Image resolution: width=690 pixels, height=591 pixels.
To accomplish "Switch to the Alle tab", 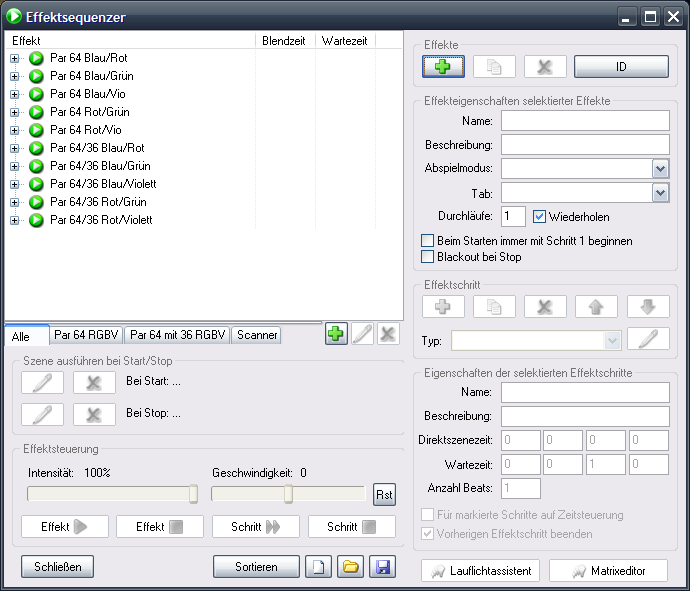I will (x=26, y=336).
